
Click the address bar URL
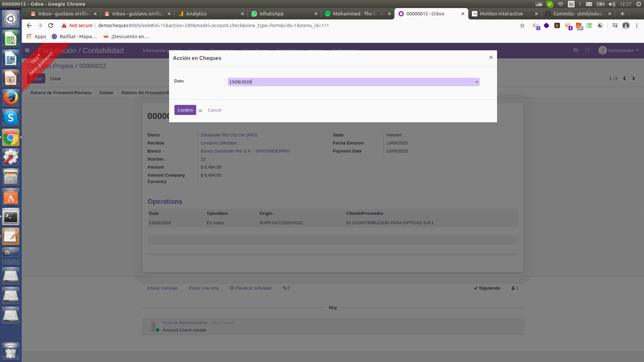(213, 25)
